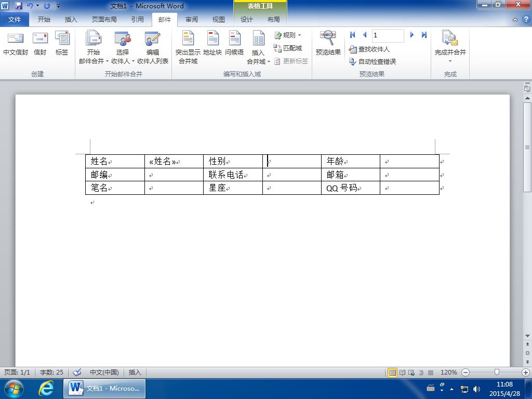
Task: Switch to full screen reading view
Action: tap(402, 373)
